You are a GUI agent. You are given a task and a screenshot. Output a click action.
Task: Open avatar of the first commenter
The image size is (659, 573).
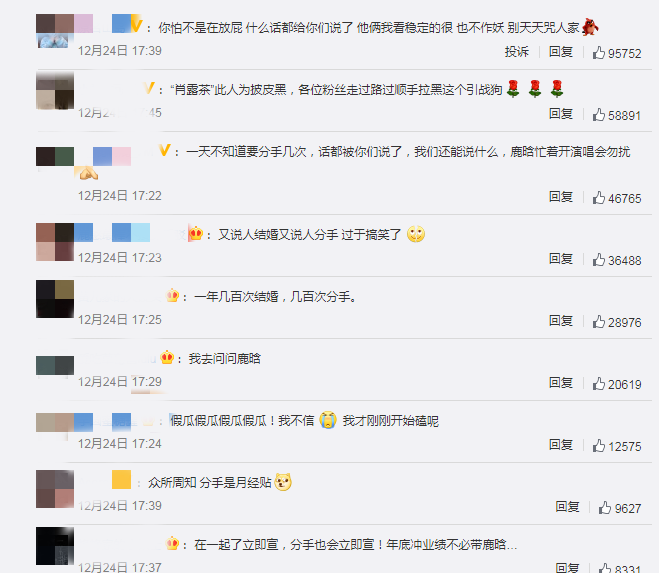(55, 31)
